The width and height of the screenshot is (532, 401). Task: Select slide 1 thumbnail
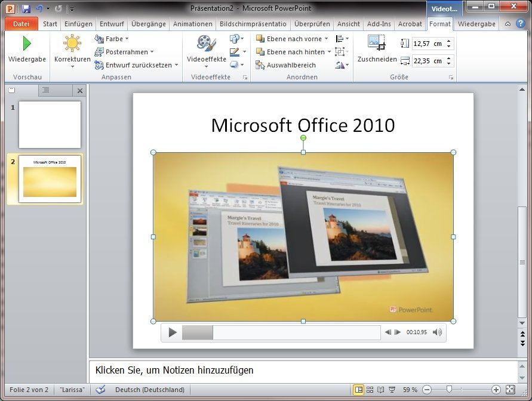click(x=50, y=124)
